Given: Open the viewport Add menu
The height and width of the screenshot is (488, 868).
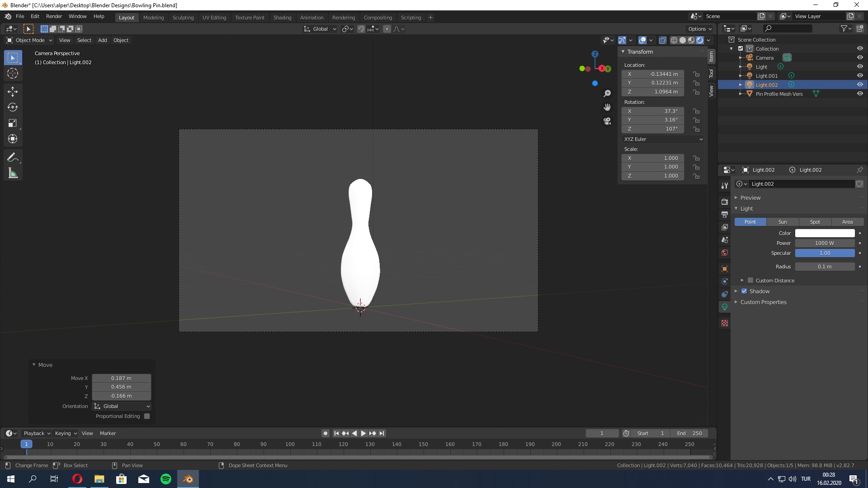Looking at the screenshot, I should pyautogui.click(x=103, y=40).
